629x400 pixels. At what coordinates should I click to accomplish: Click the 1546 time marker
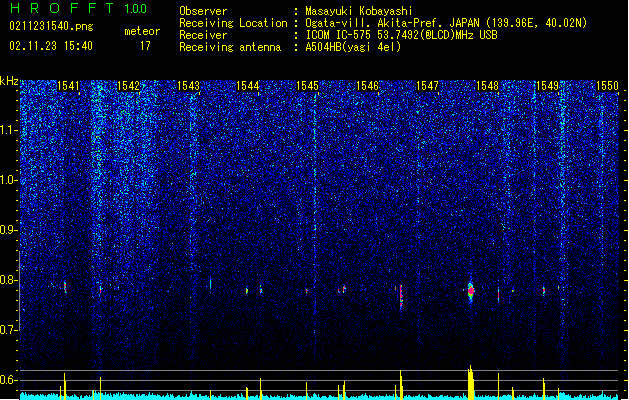pos(367,86)
